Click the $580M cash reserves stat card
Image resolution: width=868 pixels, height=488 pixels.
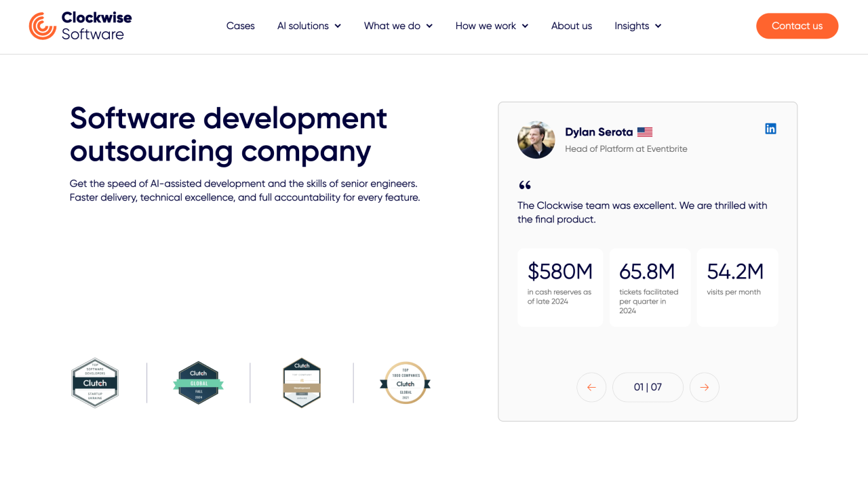click(560, 287)
